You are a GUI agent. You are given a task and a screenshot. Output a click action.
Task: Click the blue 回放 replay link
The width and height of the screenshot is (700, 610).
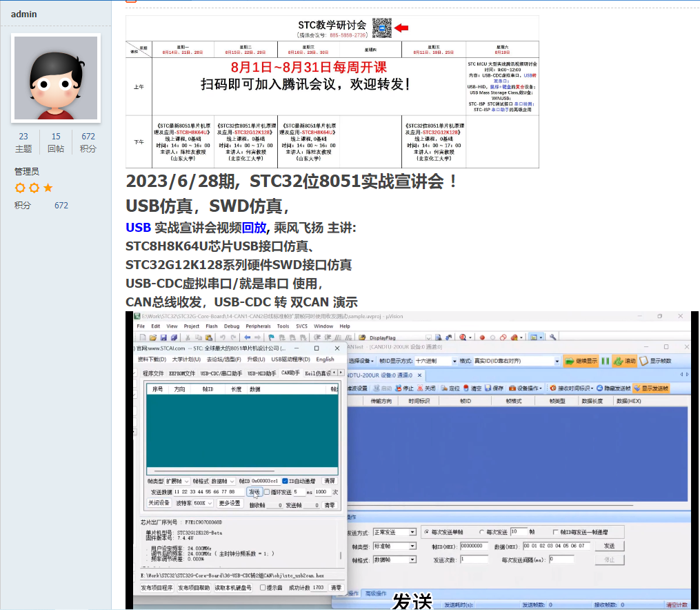pos(253,228)
